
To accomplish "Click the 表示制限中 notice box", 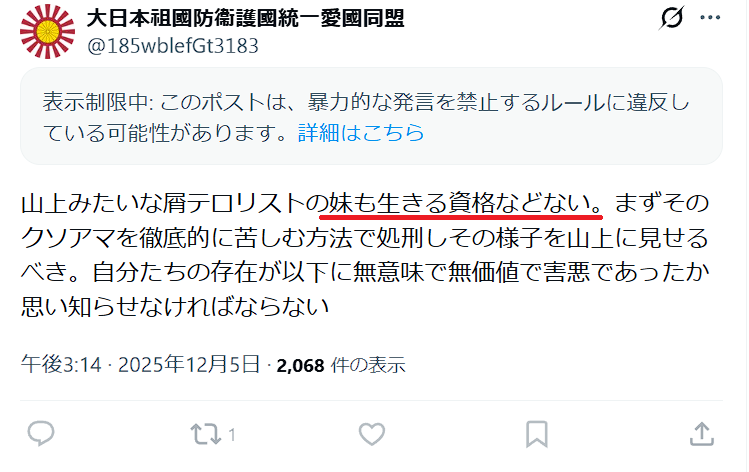I will 371,116.
